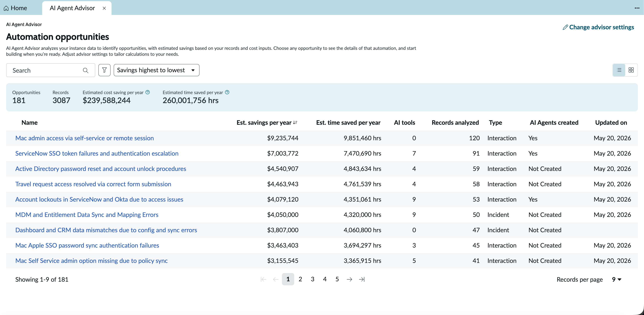Go to the previous page
This screenshot has height=315, width=644.
(x=276, y=279)
